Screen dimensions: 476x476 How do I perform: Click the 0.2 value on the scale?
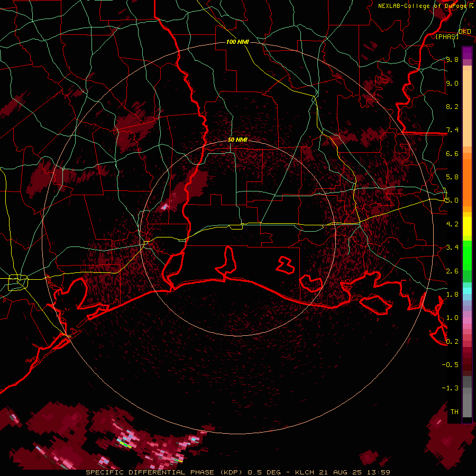click(452, 342)
